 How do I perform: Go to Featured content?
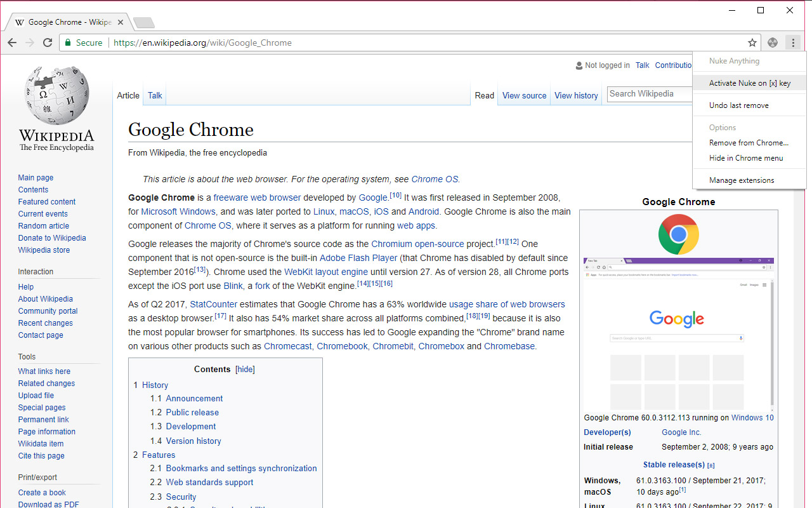click(47, 202)
